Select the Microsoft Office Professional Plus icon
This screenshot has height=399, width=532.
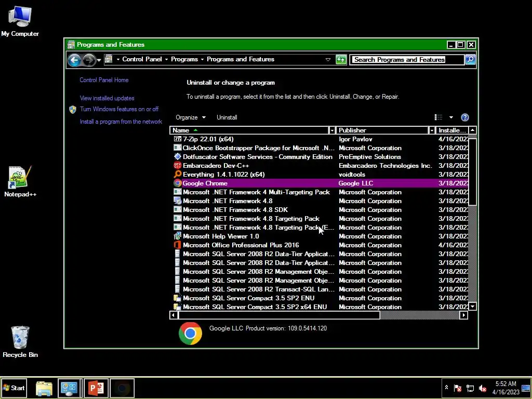178,245
